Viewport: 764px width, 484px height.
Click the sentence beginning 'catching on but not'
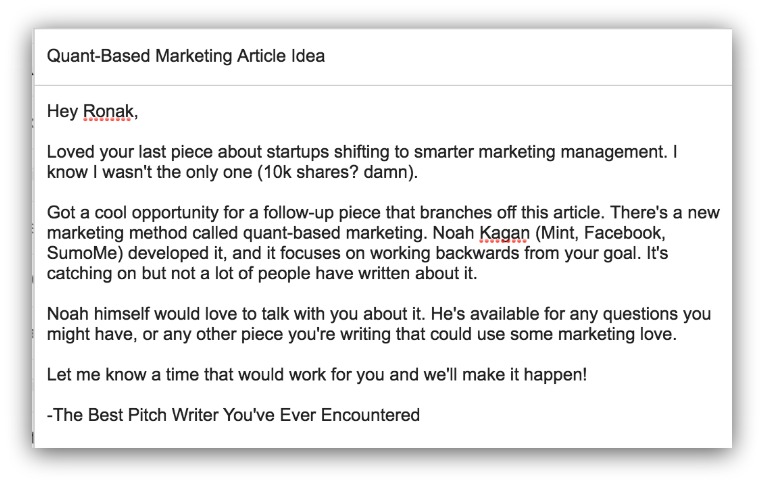click(x=262, y=273)
